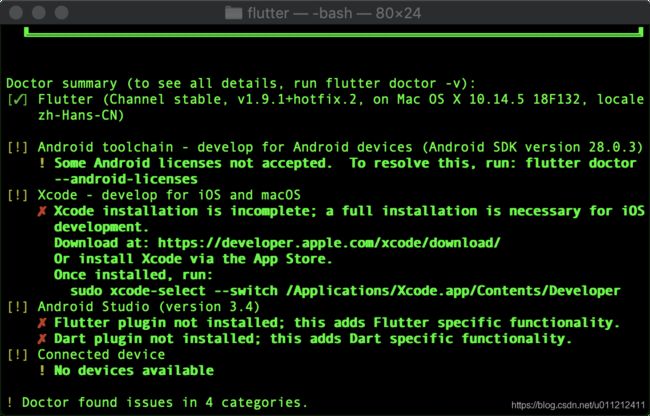Click the 'flutter — -bash — 80×24' window title
The image size is (650, 416).
334,13
